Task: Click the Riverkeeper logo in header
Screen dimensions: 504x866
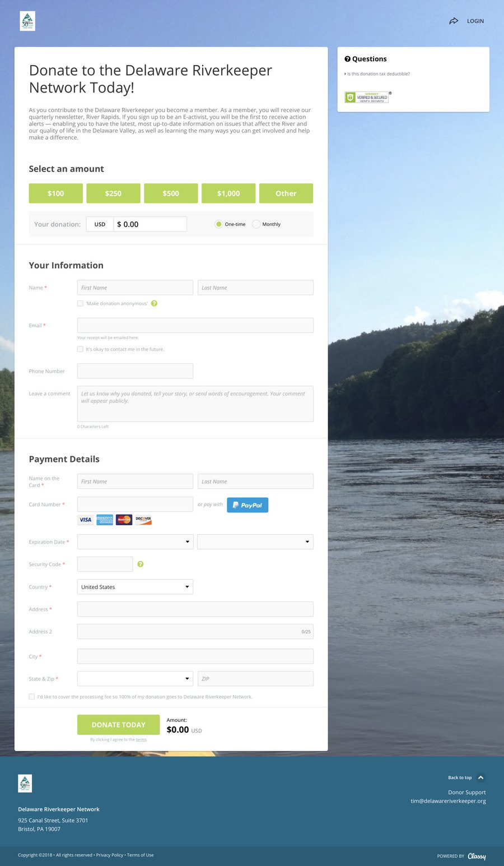Action: coord(27,21)
